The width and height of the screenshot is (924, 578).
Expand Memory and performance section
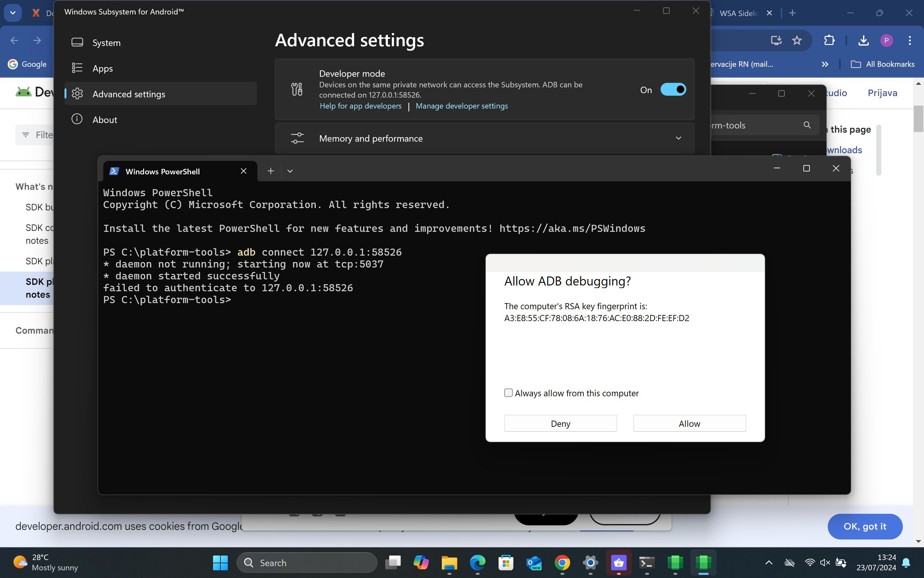(484, 138)
